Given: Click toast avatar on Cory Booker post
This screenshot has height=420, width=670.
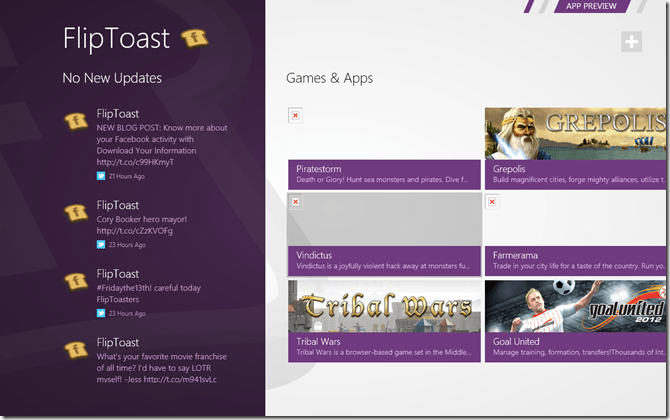Looking at the screenshot, I should click(x=76, y=211).
